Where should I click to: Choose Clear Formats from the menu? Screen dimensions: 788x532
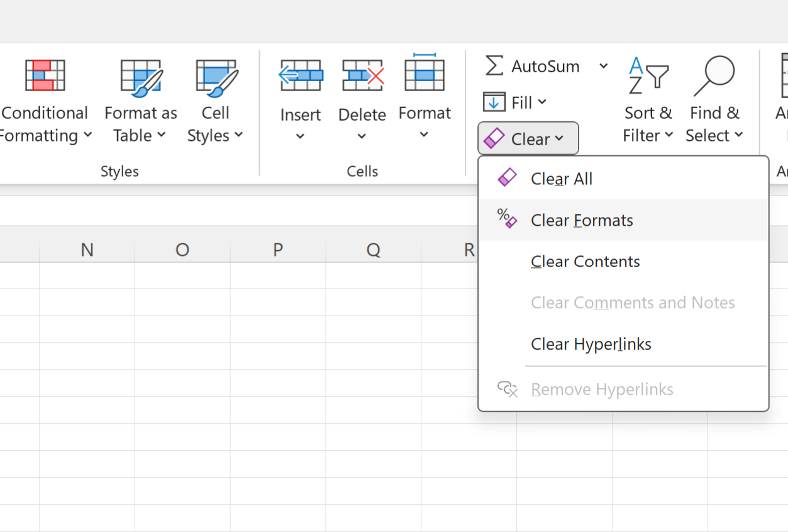coord(582,220)
